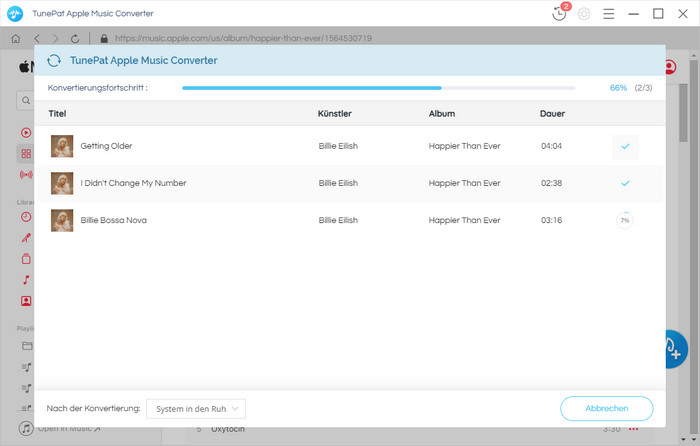The image size is (700, 446).
Task: Click the account profile icon
Action: (x=670, y=67)
